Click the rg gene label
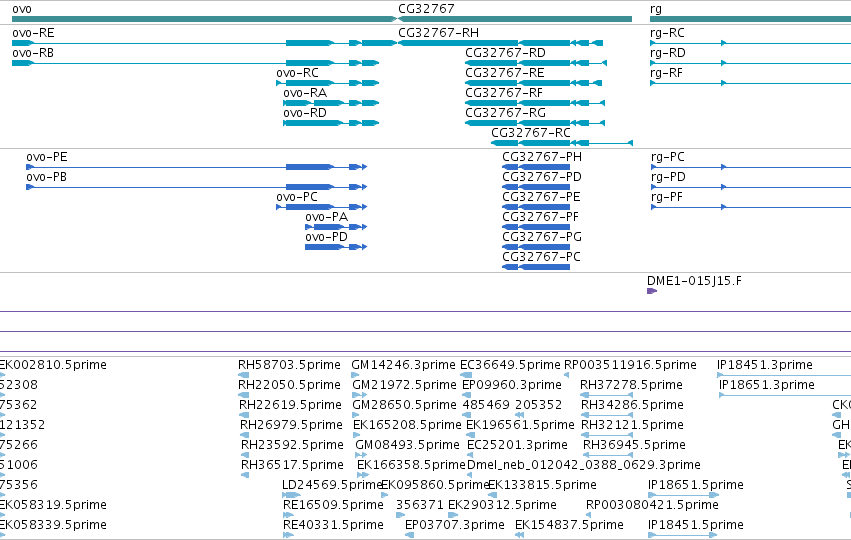 click(x=656, y=9)
